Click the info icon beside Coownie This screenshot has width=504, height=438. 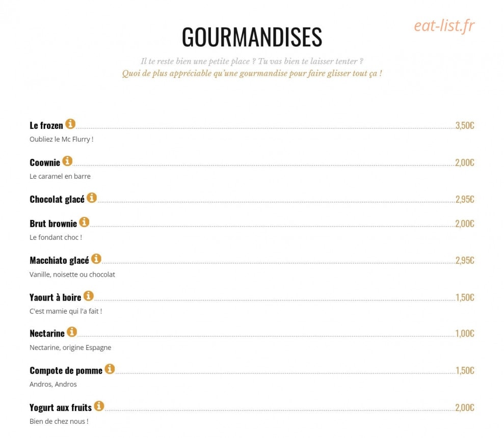tap(67, 160)
